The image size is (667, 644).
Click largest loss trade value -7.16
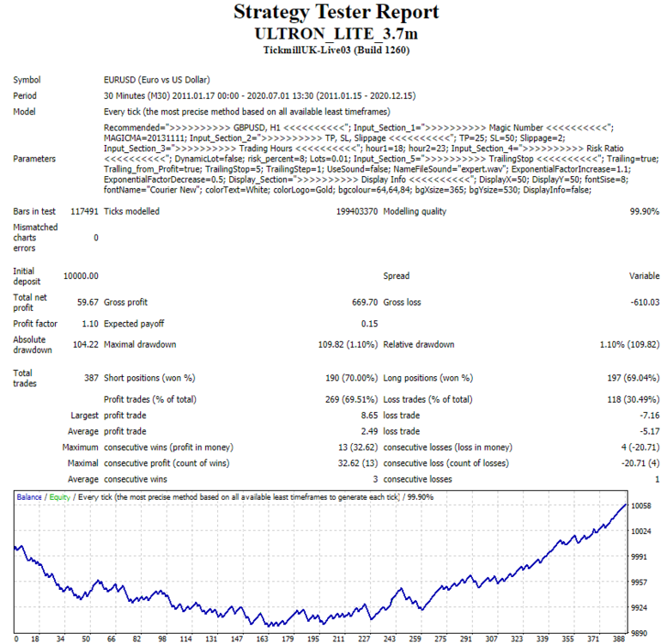point(650,416)
